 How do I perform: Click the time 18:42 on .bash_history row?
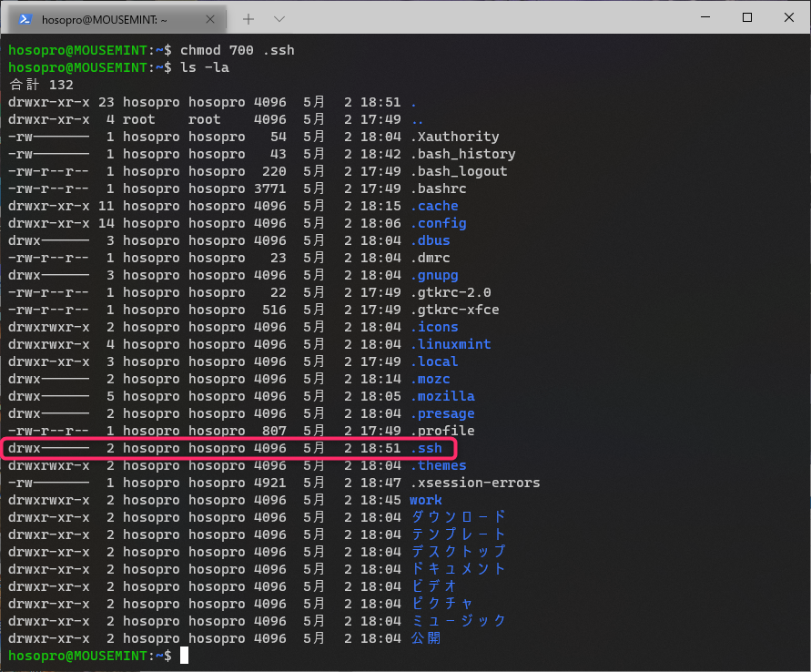pos(380,154)
